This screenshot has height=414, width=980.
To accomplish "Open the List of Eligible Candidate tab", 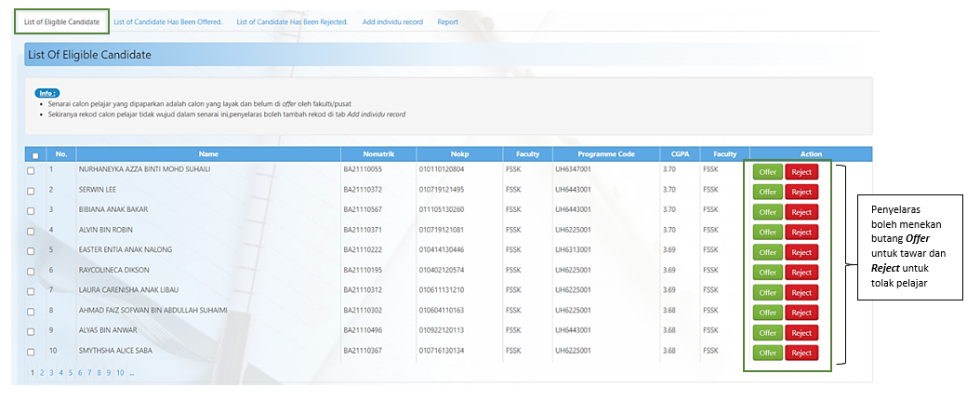I will 61,21.
